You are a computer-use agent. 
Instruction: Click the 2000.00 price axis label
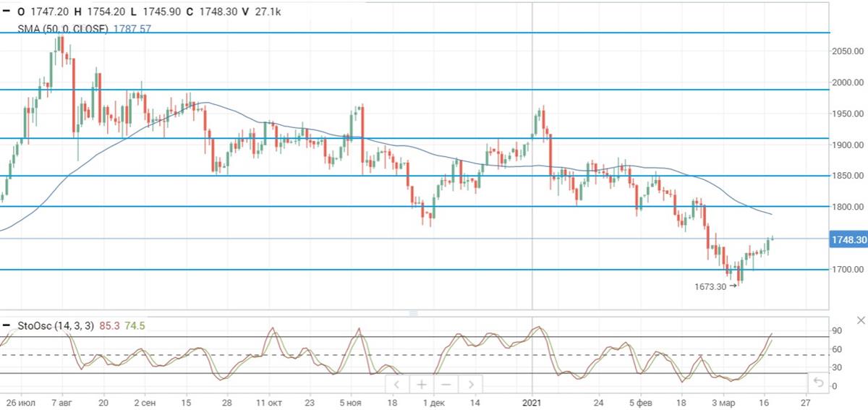(847, 82)
